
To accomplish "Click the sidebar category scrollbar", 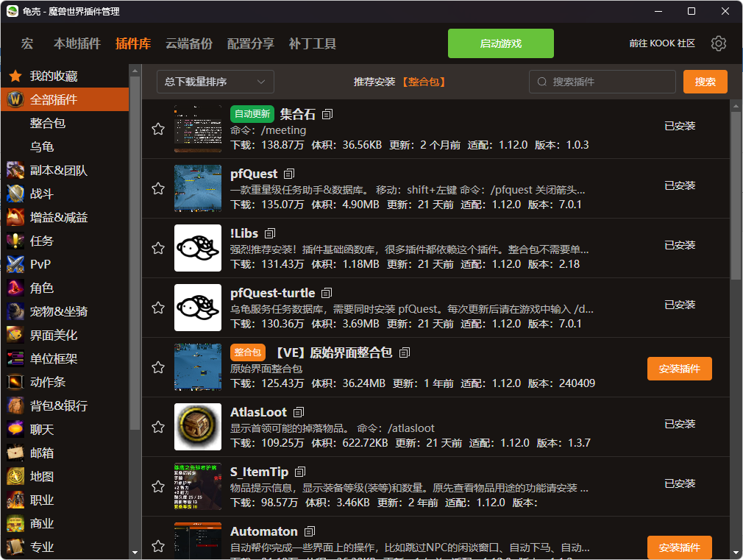I will (135, 252).
